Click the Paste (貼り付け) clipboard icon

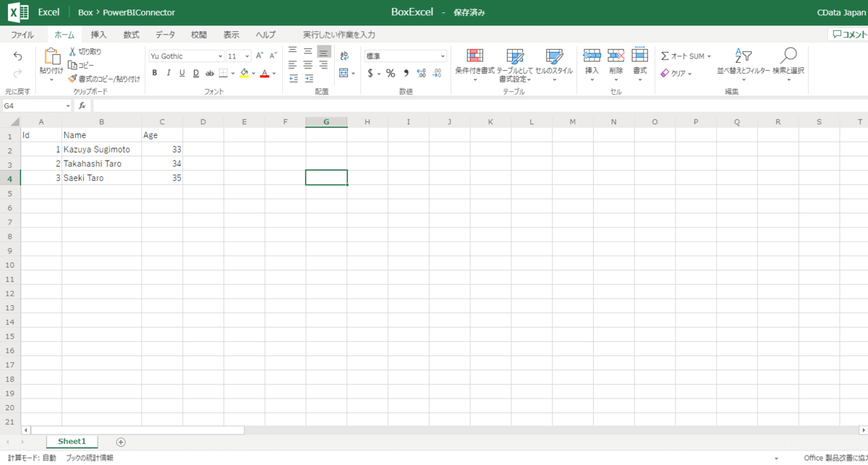point(51,57)
